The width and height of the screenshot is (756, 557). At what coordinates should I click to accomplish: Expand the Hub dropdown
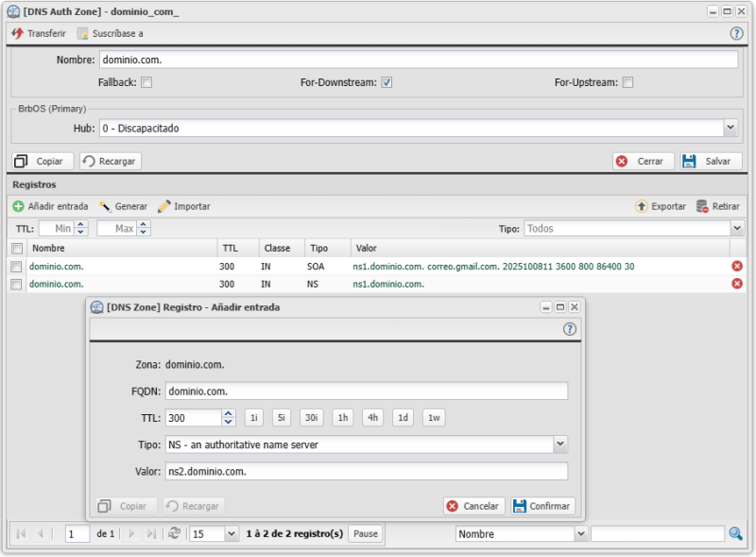(x=730, y=128)
